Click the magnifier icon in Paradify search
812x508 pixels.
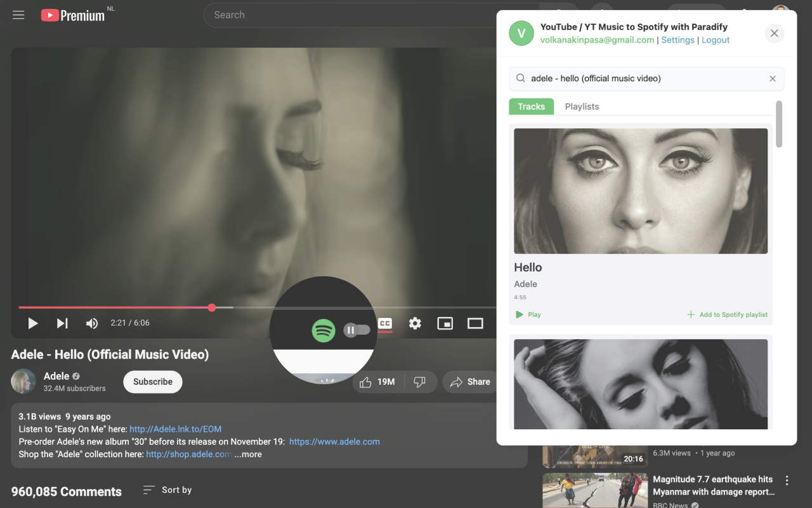point(520,79)
